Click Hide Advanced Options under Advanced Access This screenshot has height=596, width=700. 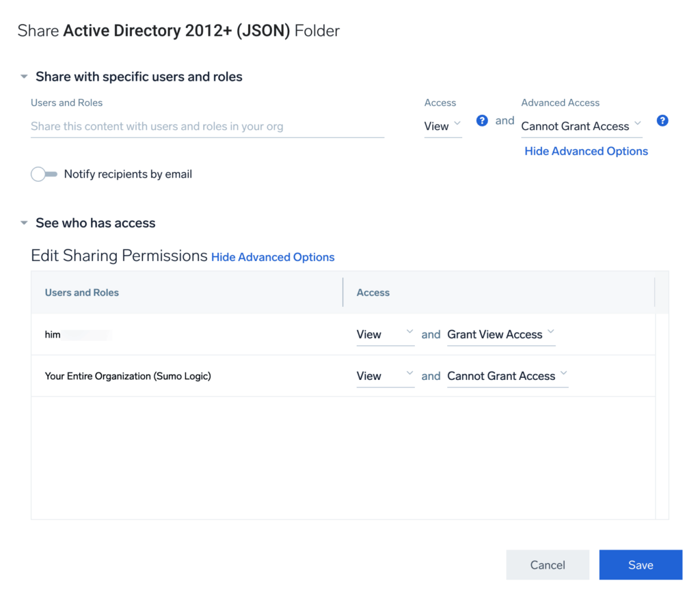(586, 151)
